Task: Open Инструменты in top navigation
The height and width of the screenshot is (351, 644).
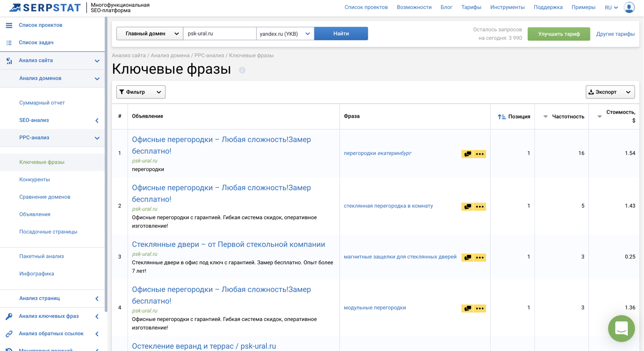Action: [507, 7]
